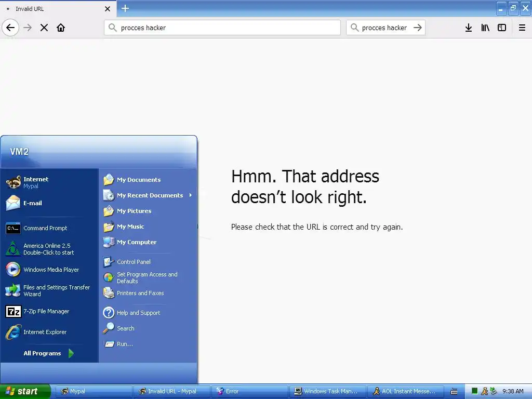Image resolution: width=532 pixels, height=399 pixels.
Task: Click the Windows Media Player play icon
Action: [13, 270]
